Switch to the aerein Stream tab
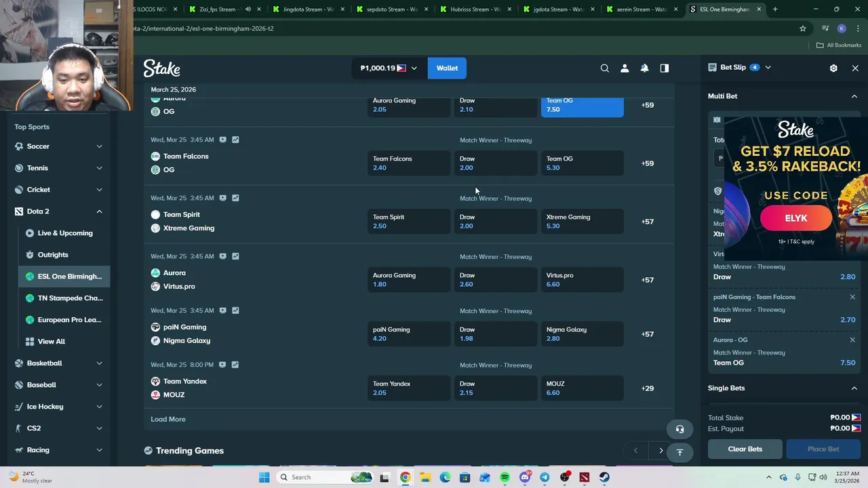The image size is (868, 488). point(642,9)
